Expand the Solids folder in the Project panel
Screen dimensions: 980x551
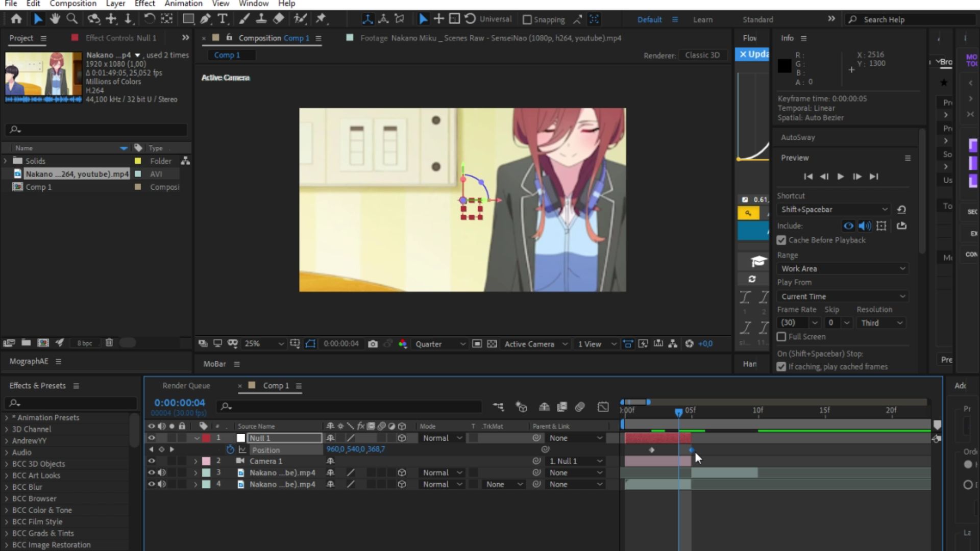pyautogui.click(x=6, y=161)
